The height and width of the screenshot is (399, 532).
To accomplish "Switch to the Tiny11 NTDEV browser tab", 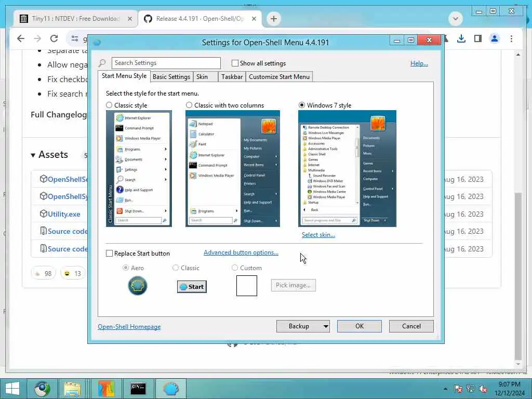I will click(x=76, y=19).
